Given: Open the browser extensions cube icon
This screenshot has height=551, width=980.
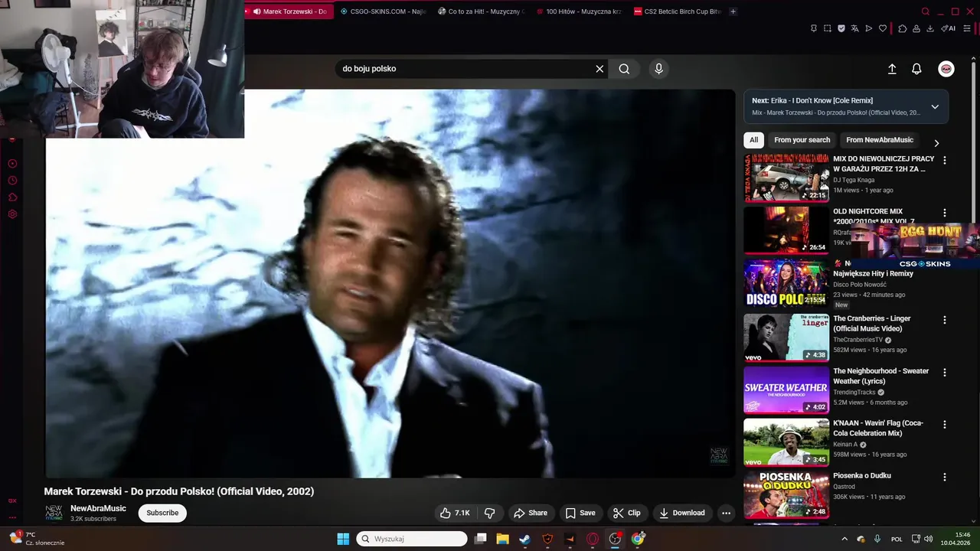Looking at the screenshot, I should [902, 28].
